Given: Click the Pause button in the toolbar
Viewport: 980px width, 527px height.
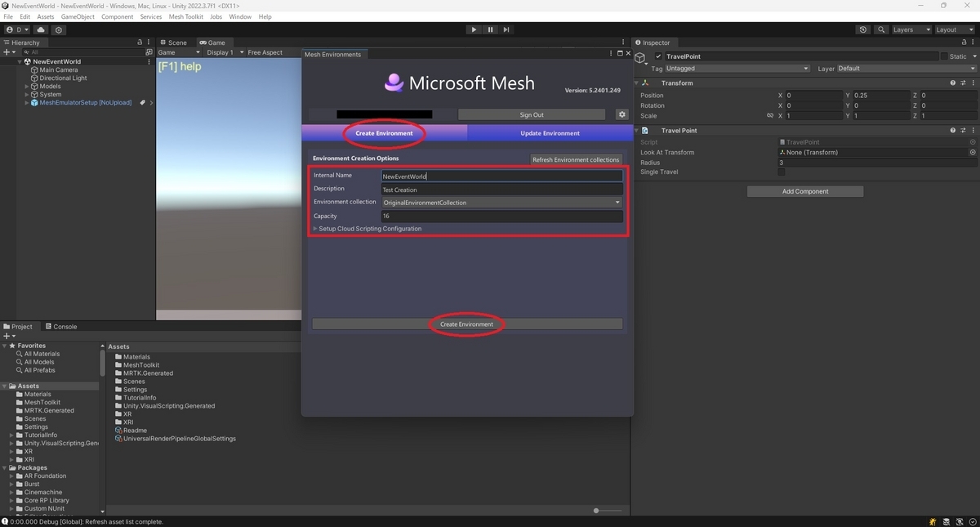Looking at the screenshot, I should (x=490, y=29).
